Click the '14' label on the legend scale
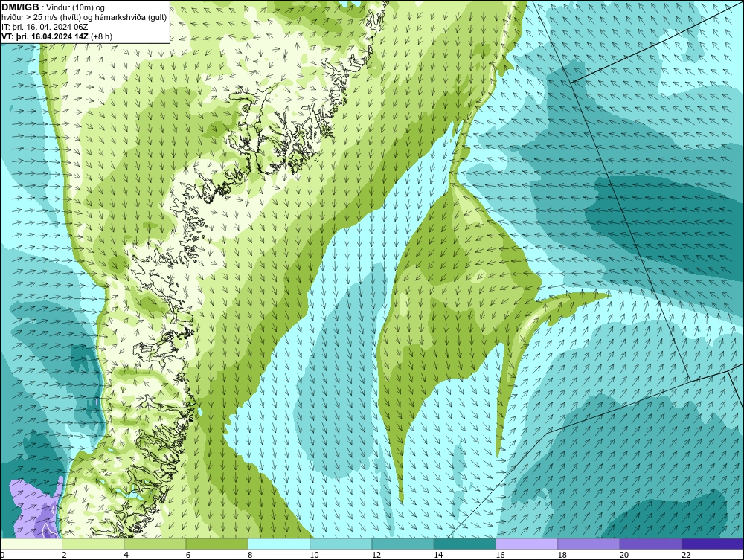Screen dimensions: 744x560 coord(438,556)
